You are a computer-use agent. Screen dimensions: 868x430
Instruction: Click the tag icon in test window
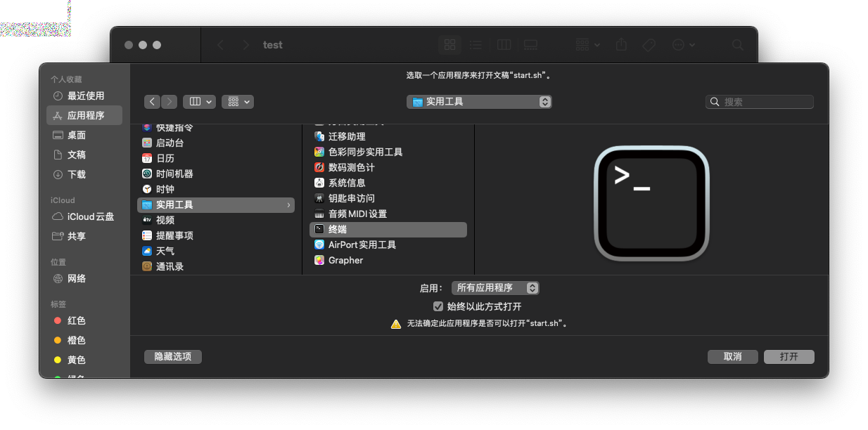point(649,44)
